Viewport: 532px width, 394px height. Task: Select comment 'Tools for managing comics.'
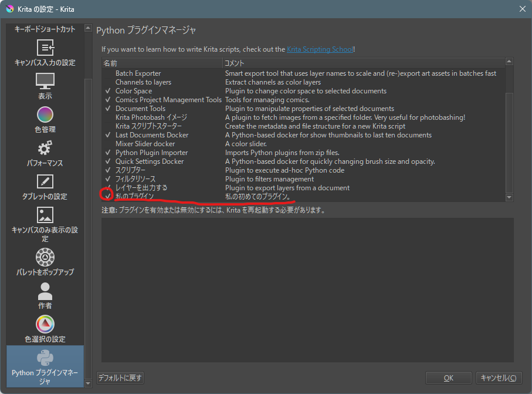(x=267, y=100)
